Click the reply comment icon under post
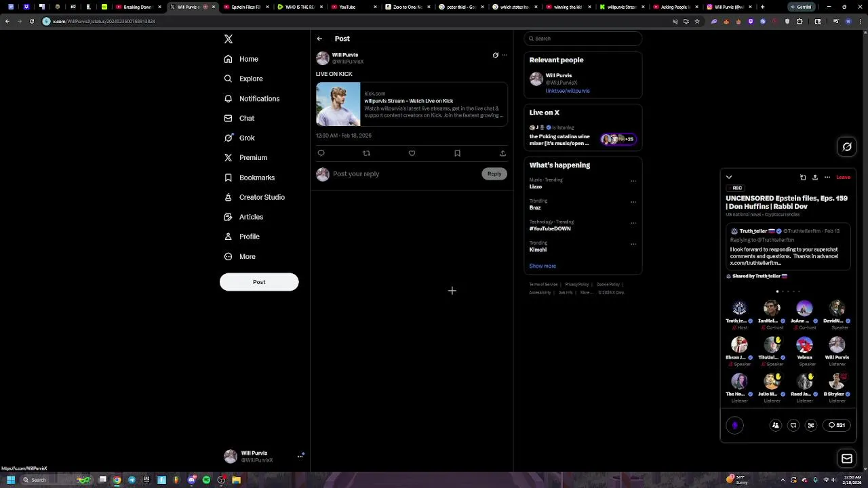The width and height of the screenshot is (868, 488). point(321,153)
